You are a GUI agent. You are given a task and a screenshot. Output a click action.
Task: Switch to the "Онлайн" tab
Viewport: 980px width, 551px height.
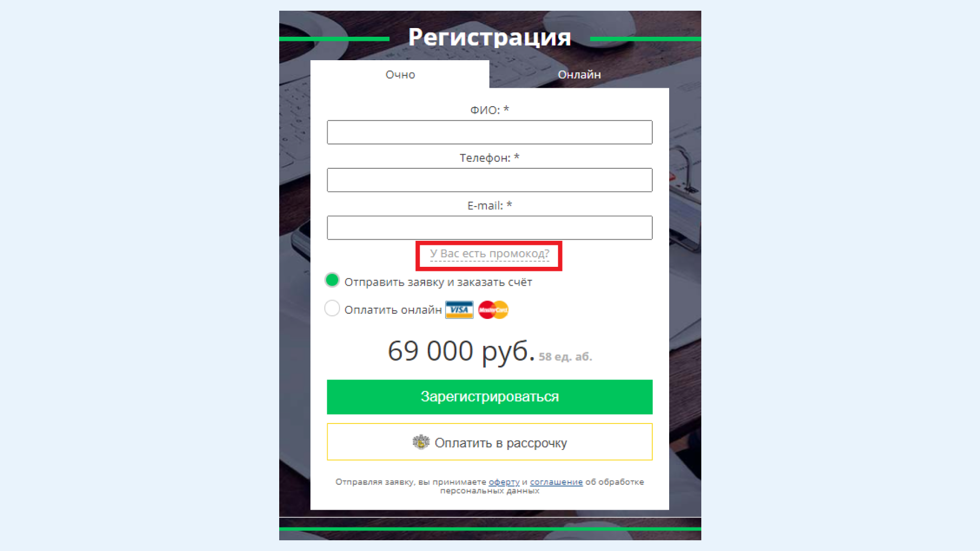(579, 74)
